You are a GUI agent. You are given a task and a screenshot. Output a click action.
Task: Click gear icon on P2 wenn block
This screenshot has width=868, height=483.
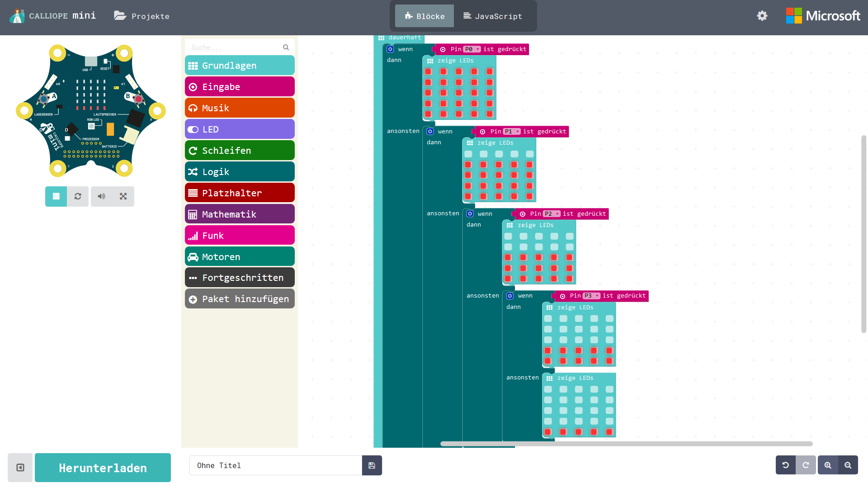[x=470, y=213]
